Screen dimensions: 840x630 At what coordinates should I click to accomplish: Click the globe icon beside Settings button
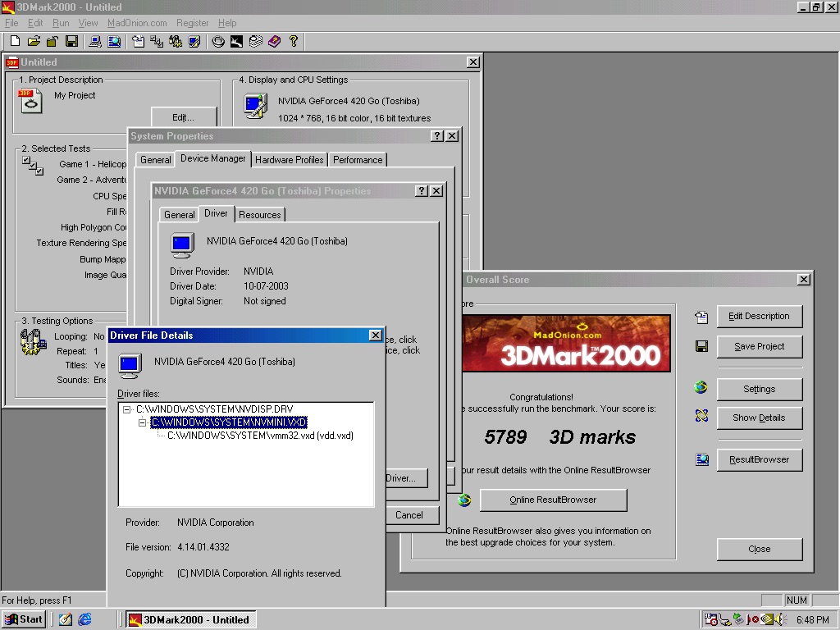(x=701, y=387)
